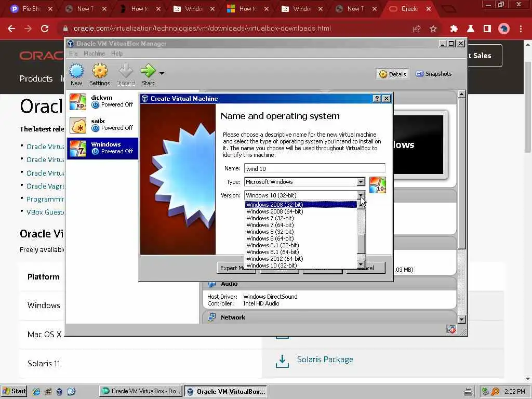This screenshot has height=399, width=532.
Task: Click the Windows 10 OS type icon
Action: 378,185
